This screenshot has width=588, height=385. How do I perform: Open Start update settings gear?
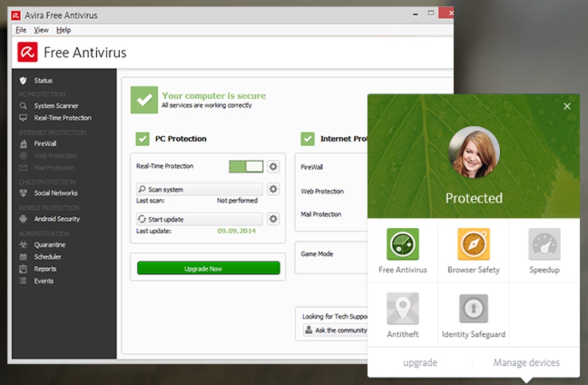pyautogui.click(x=273, y=219)
